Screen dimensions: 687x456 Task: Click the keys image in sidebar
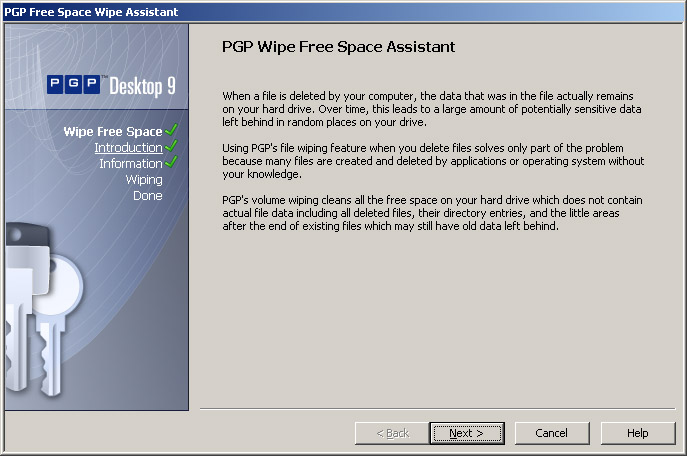[43, 309]
